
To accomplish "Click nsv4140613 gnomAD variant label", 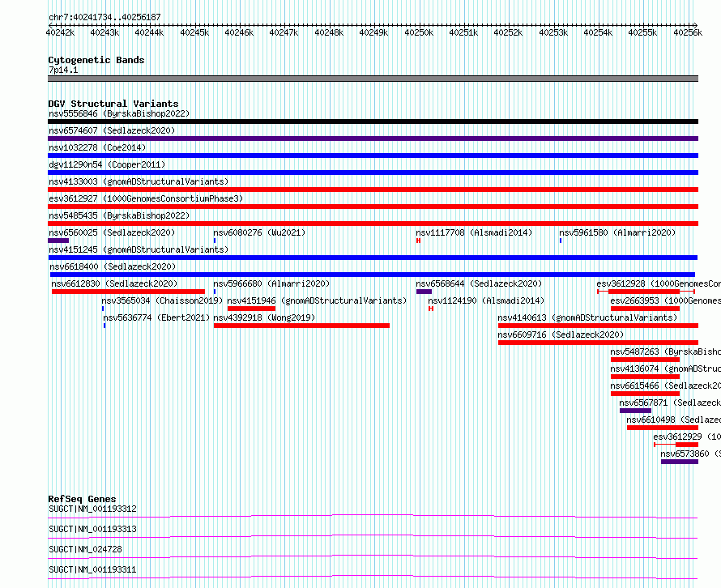I will (x=587, y=317).
